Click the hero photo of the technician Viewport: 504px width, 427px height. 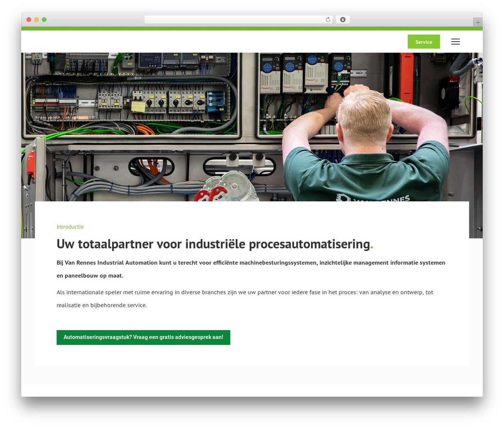pyautogui.click(x=252, y=127)
